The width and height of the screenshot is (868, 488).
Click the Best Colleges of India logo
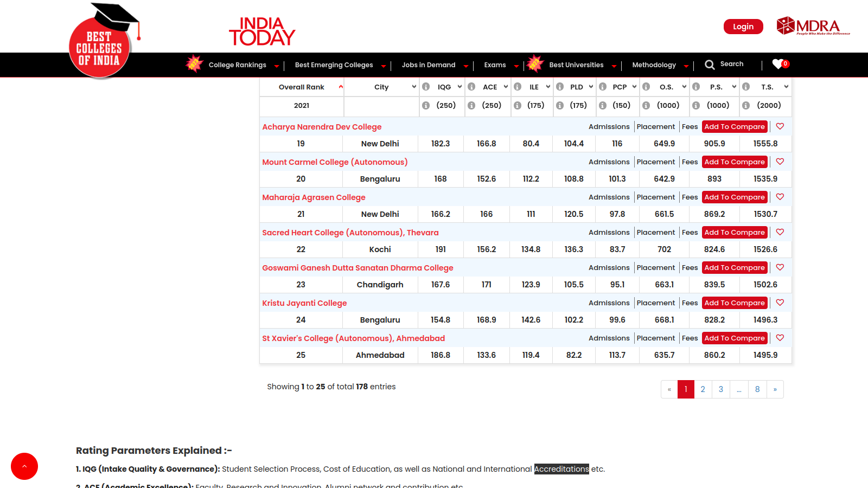point(104,41)
